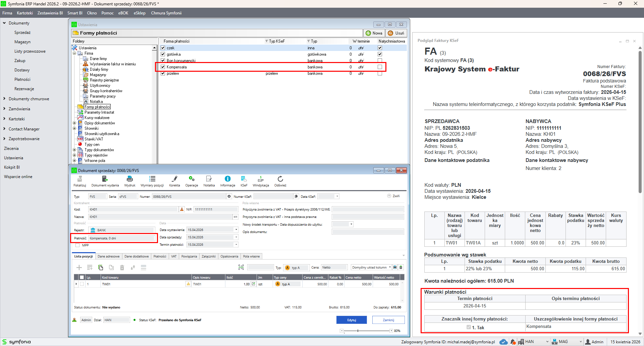644x346 pixels.
Task: Click the Nowa button in Formy płatności
Action: click(374, 33)
